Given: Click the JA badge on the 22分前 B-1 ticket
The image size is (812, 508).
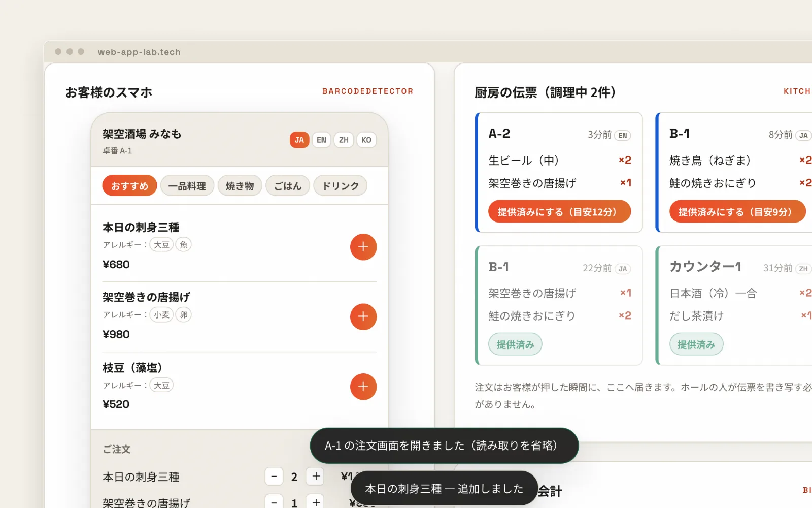Looking at the screenshot, I should (623, 269).
